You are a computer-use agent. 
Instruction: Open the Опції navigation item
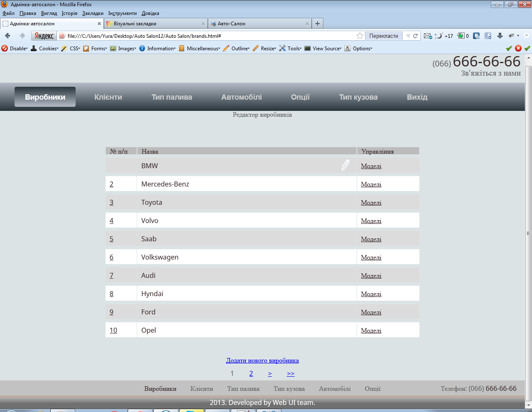pyautogui.click(x=300, y=97)
